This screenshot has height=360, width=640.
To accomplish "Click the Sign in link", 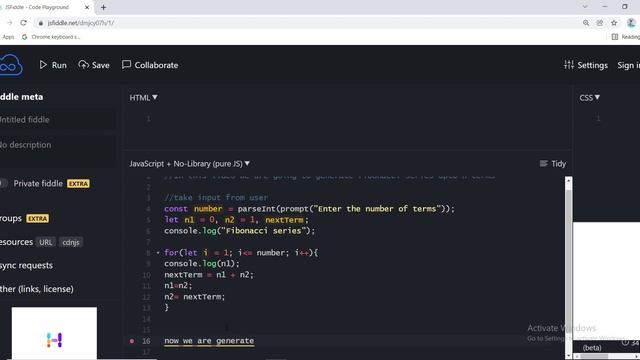I will click(629, 65).
